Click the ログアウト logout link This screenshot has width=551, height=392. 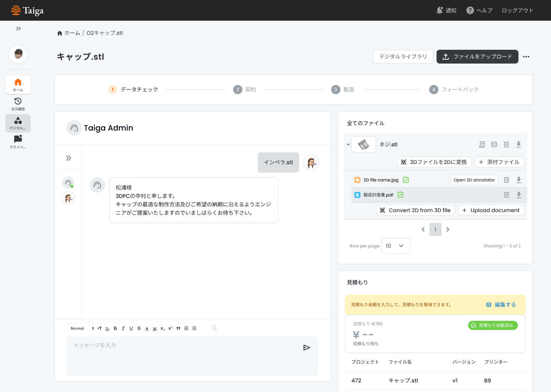click(517, 10)
